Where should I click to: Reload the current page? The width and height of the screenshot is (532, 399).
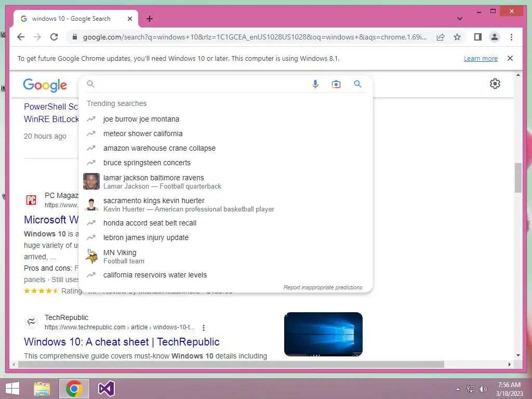coord(54,37)
